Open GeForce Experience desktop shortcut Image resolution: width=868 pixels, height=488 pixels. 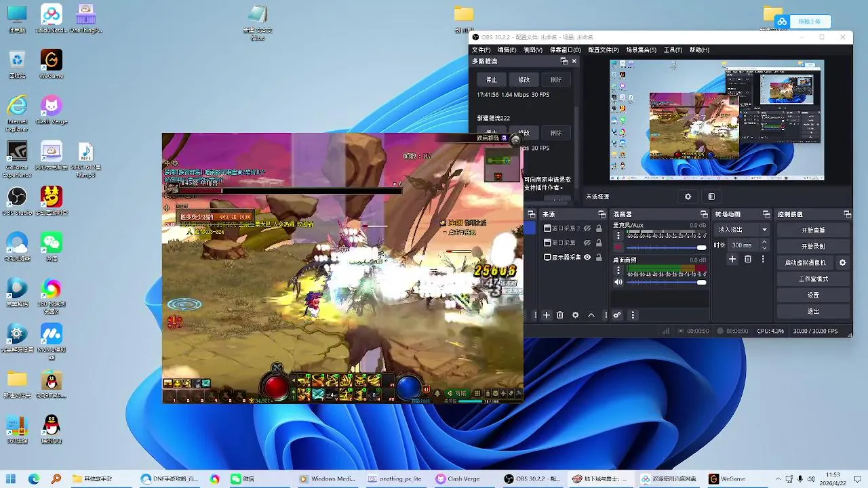click(17, 159)
